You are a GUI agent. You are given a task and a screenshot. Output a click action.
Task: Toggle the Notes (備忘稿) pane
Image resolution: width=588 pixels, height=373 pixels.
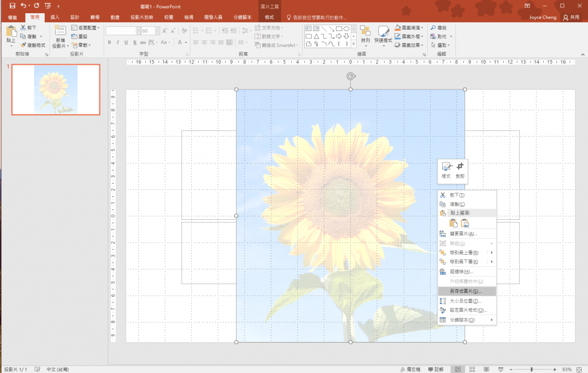(x=410, y=369)
